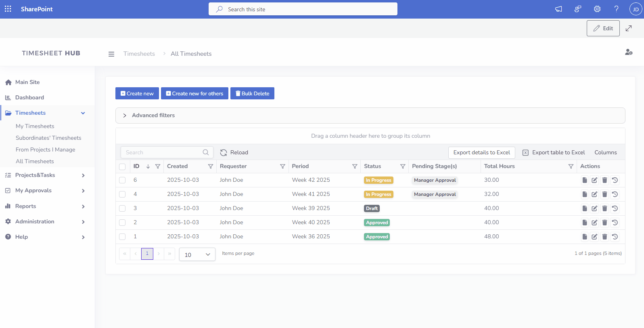The image size is (644, 328).
Task: Click the Status column filter icon
Action: click(402, 166)
